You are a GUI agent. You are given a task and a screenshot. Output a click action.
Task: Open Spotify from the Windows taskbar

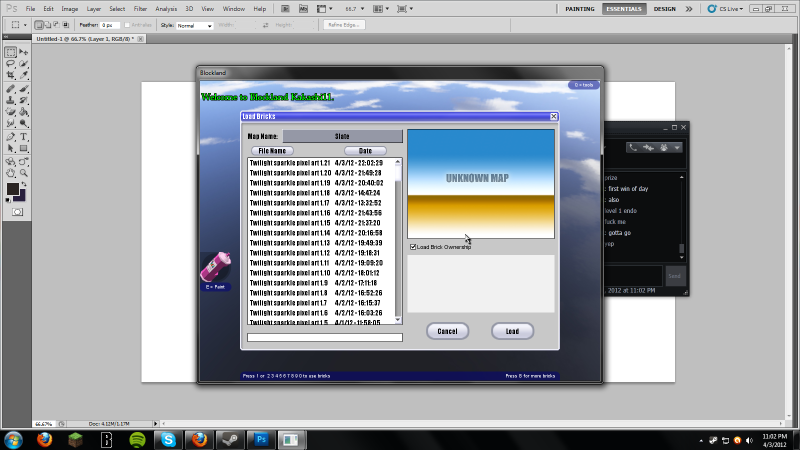point(137,440)
